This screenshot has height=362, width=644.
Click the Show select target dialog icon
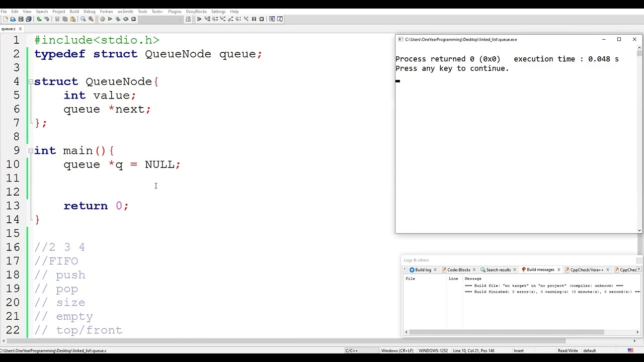[188, 19]
